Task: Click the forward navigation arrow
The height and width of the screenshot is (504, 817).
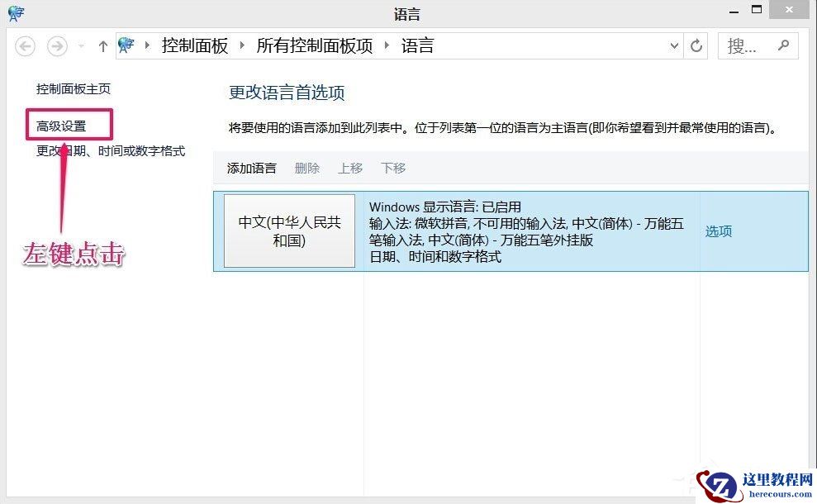Action: click(56, 46)
